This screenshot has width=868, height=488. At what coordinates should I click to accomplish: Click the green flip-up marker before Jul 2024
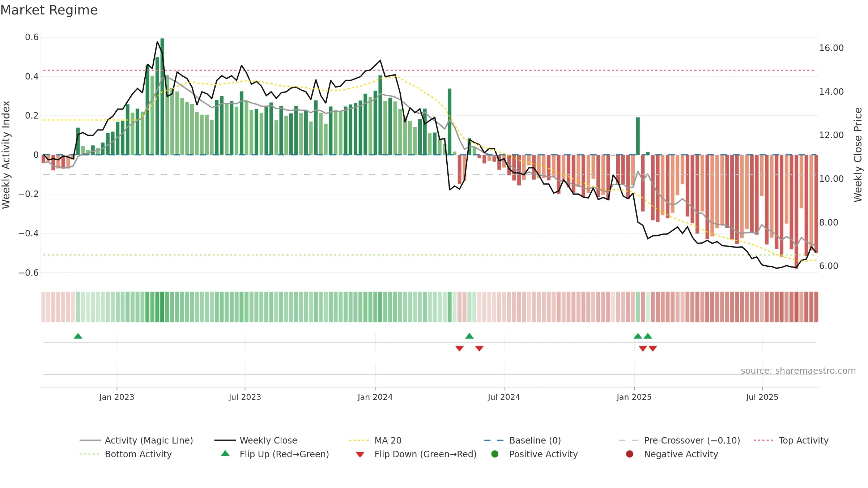(x=469, y=336)
